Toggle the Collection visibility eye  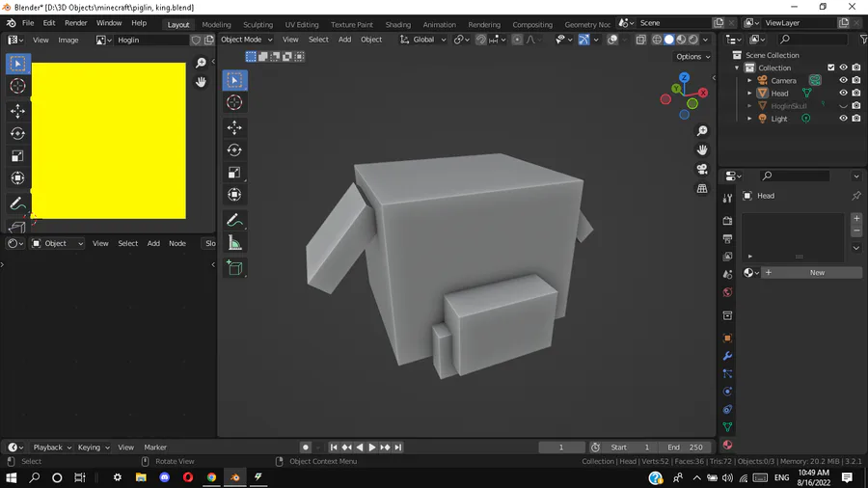[843, 68]
